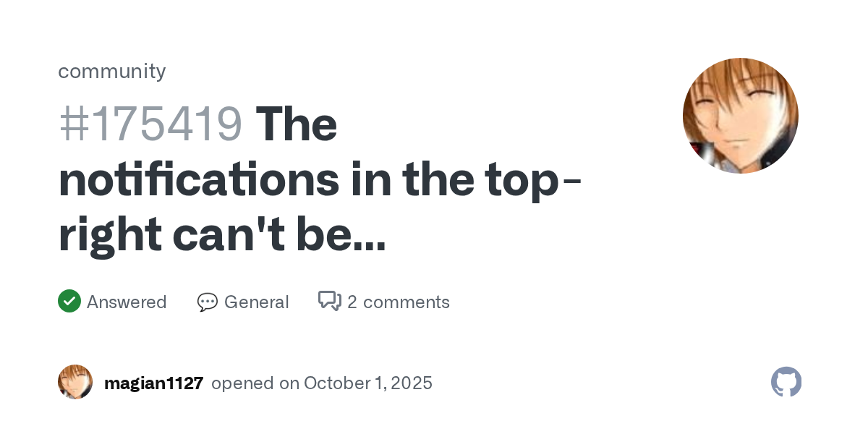Click the "opened on" text
This screenshot has height=434, width=868.
255,383
